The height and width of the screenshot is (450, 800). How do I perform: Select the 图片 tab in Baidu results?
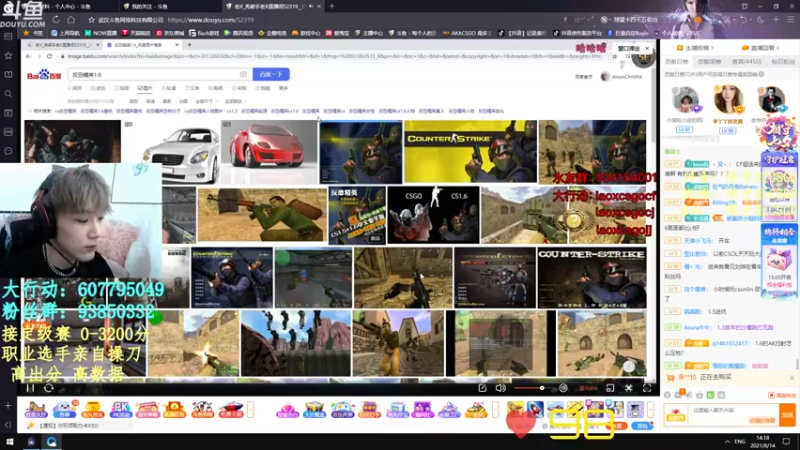(x=145, y=88)
